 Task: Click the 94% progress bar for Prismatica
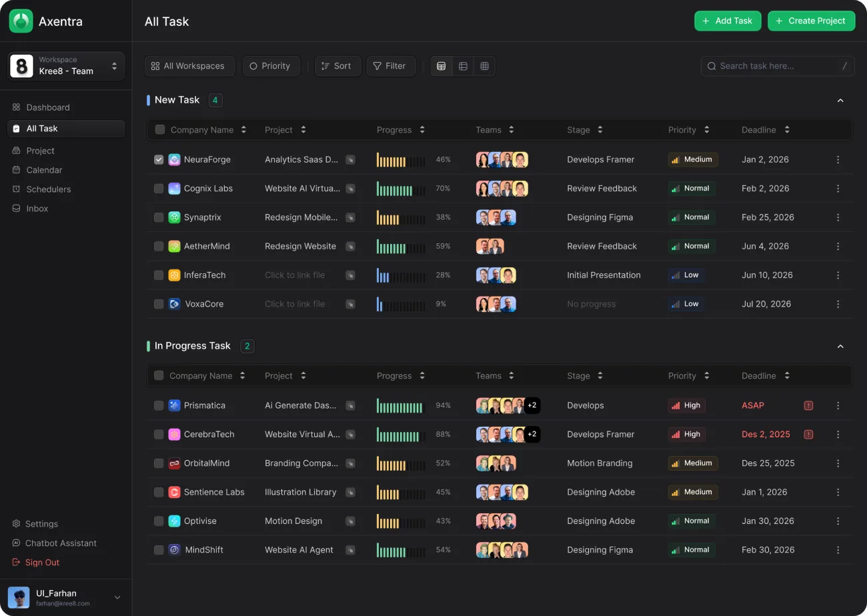click(401, 405)
